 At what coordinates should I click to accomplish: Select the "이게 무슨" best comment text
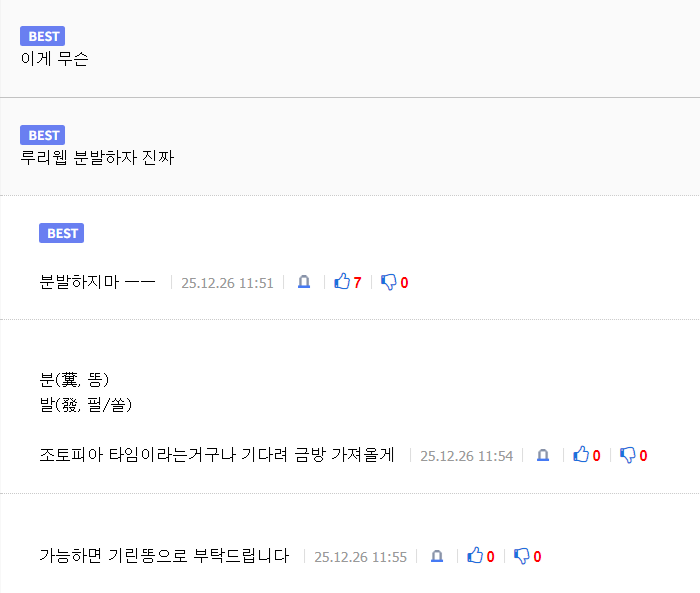point(54,58)
